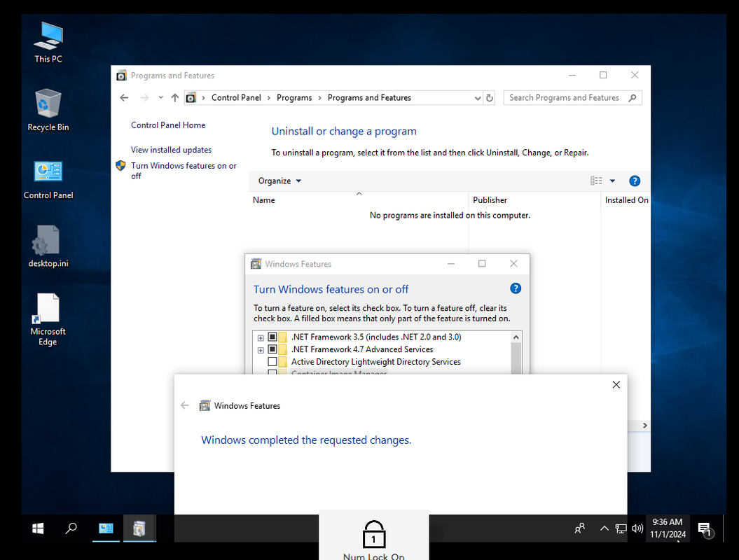Open the Recycle Bin desktop icon
Viewport: 739px width, 560px height.
pos(48,110)
